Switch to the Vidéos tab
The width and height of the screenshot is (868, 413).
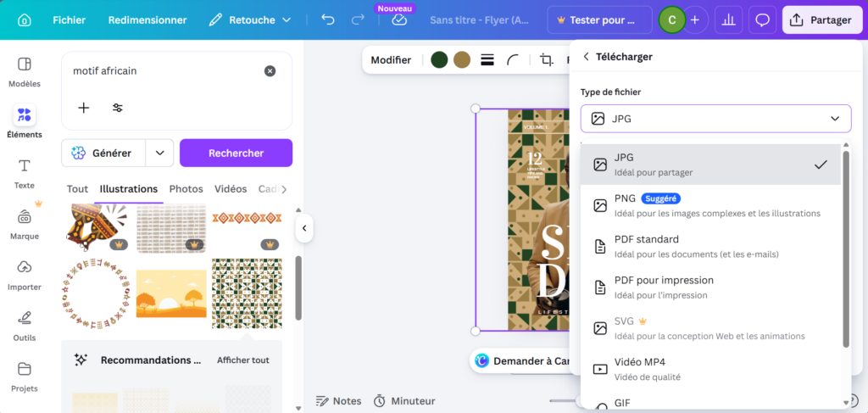[x=231, y=189]
